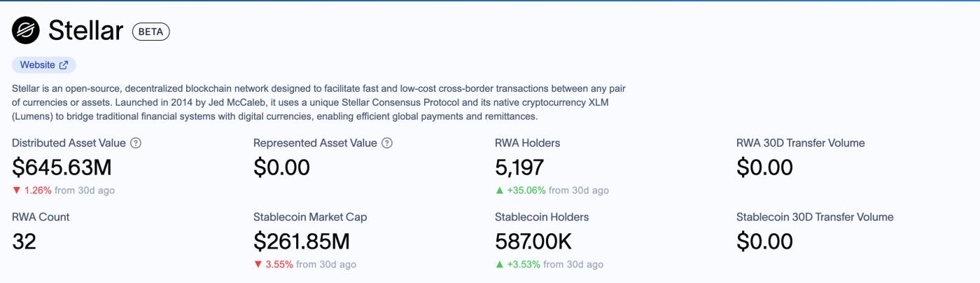The image size is (980, 283).
Task: Click the BETA badge next to Stellar
Action: (151, 32)
